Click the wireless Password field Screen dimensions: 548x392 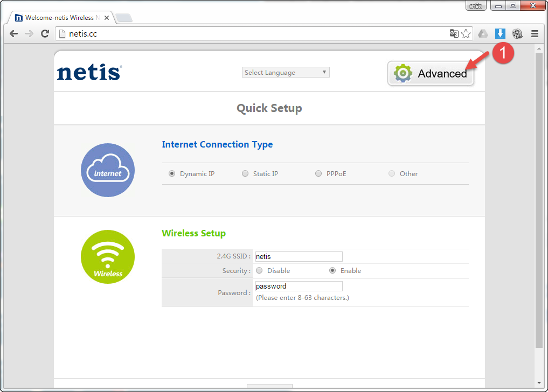click(x=299, y=286)
